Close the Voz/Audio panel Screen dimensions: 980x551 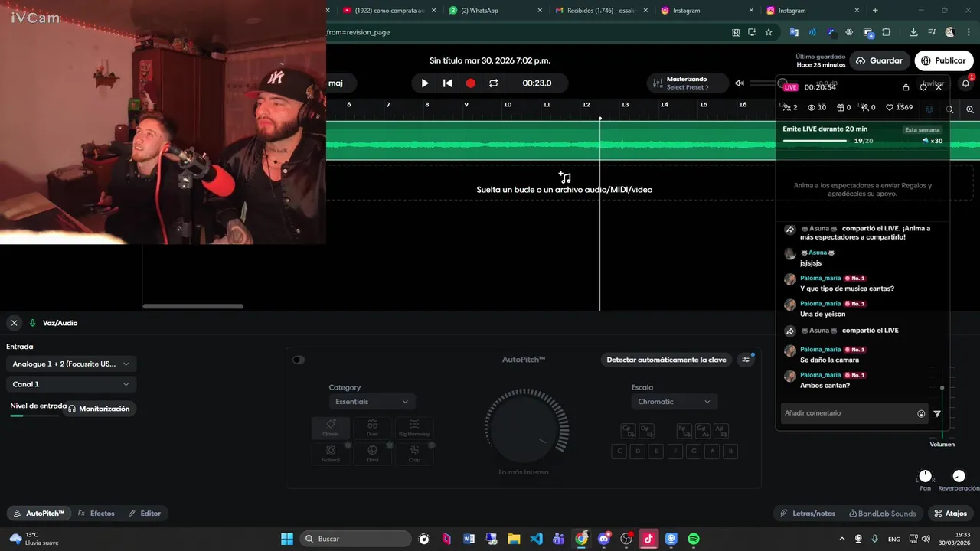14,323
